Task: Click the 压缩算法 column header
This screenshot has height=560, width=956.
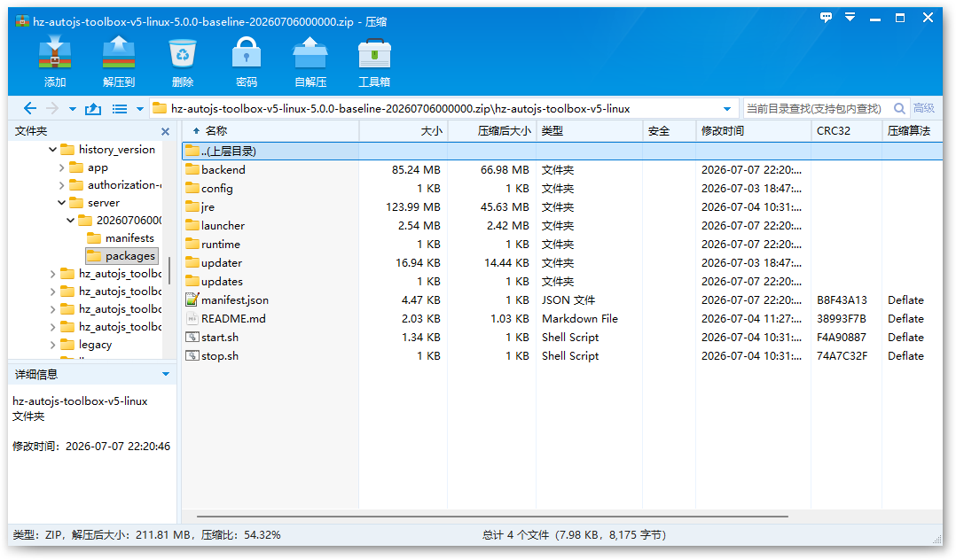Action: pyautogui.click(x=912, y=131)
